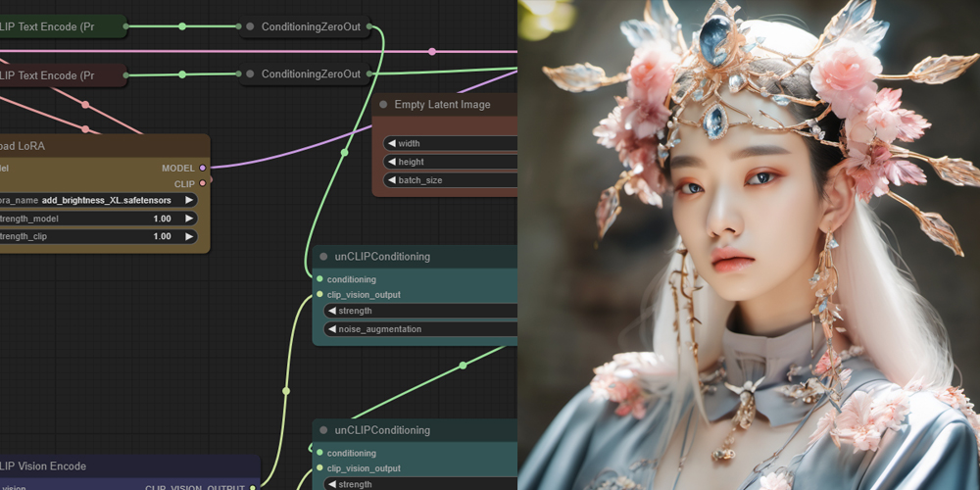Image resolution: width=980 pixels, height=490 pixels.
Task: Click conditioning input socket on upper unCLIPConditioning
Action: click(x=320, y=279)
